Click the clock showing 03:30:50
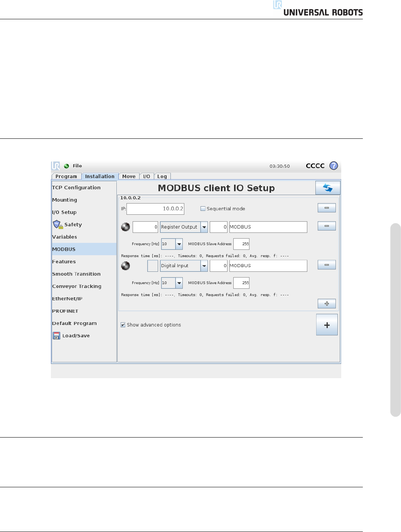401x532 pixels. [280, 166]
